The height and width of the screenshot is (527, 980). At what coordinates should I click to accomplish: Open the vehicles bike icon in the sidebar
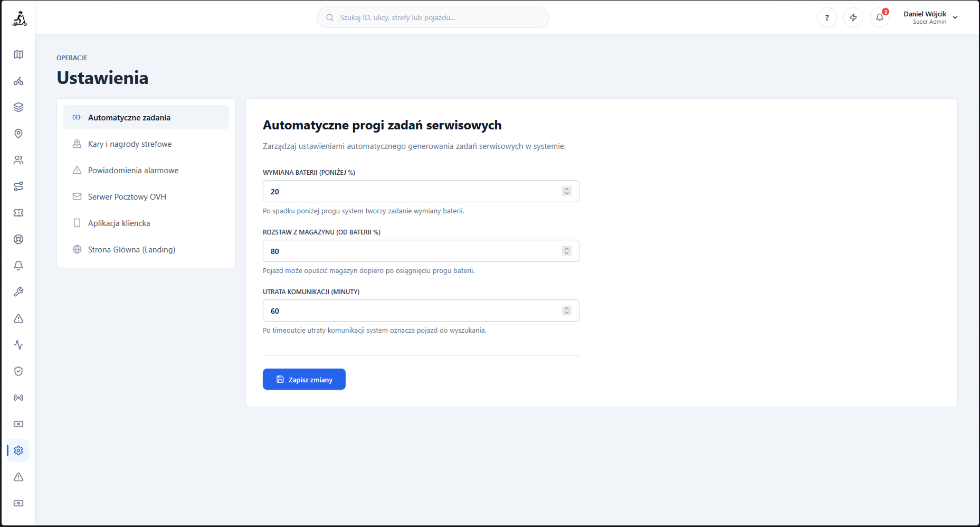18,81
